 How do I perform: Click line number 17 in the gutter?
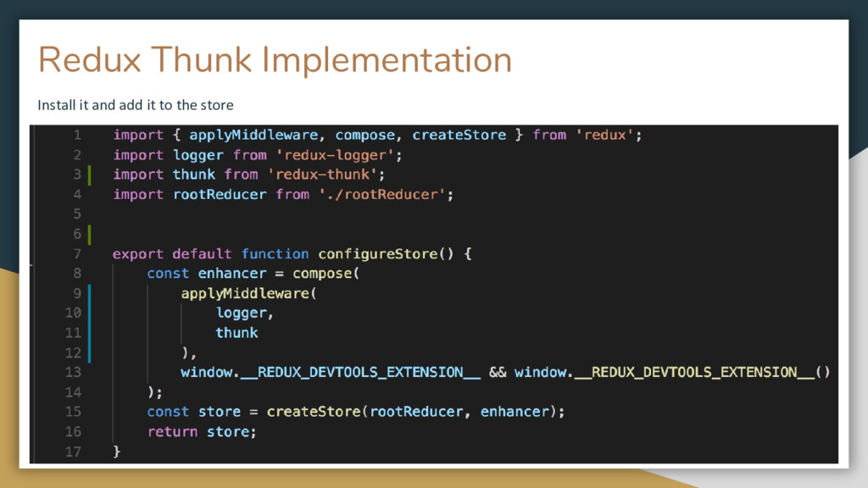coord(73,452)
